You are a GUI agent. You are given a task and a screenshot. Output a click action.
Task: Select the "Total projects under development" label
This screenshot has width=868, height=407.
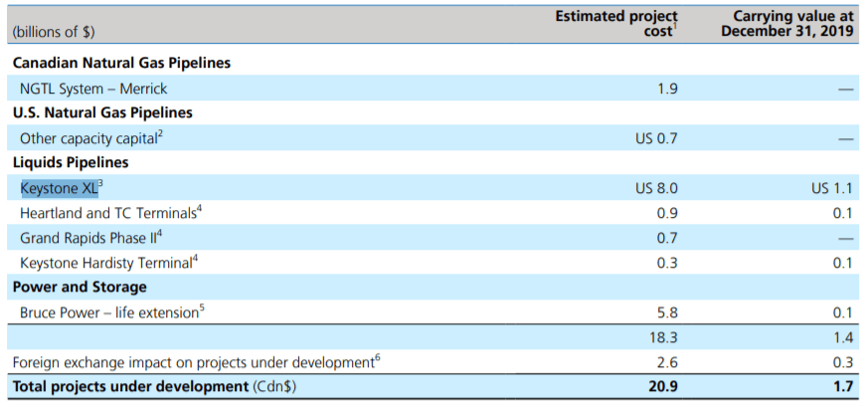(130, 386)
